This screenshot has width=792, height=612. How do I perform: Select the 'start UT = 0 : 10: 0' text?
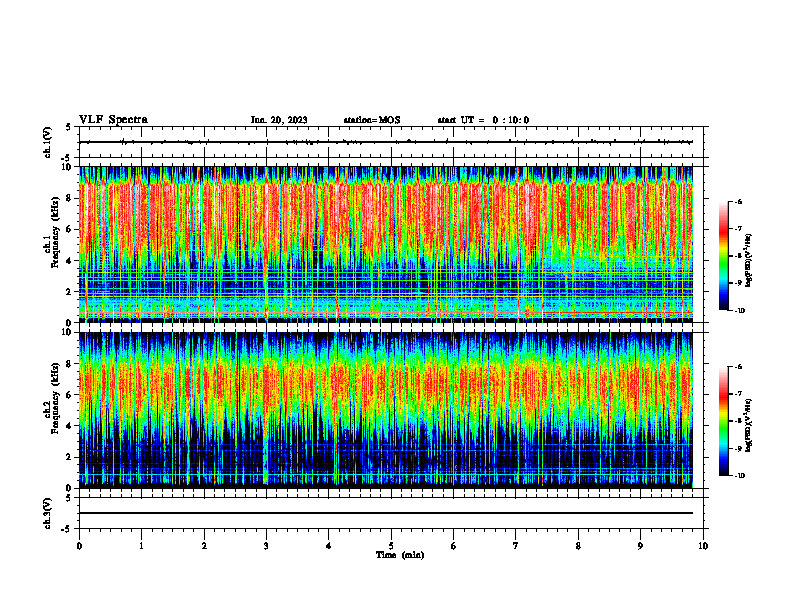click(x=483, y=120)
